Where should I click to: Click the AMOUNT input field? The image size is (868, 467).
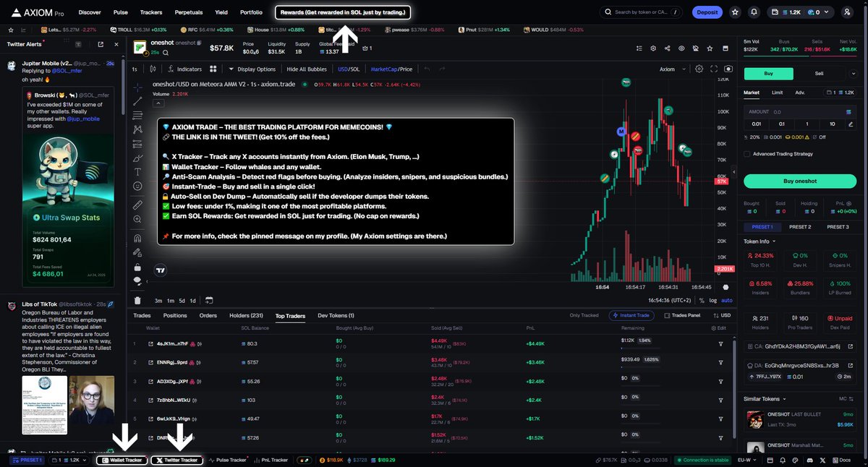pyautogui.click(x=799, y=112)
